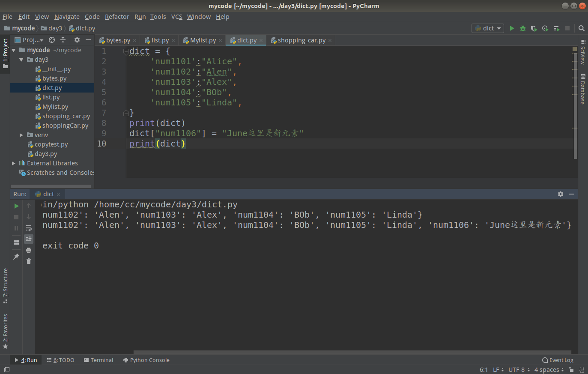Click the stop process icon in toolbar

point(567,28)
